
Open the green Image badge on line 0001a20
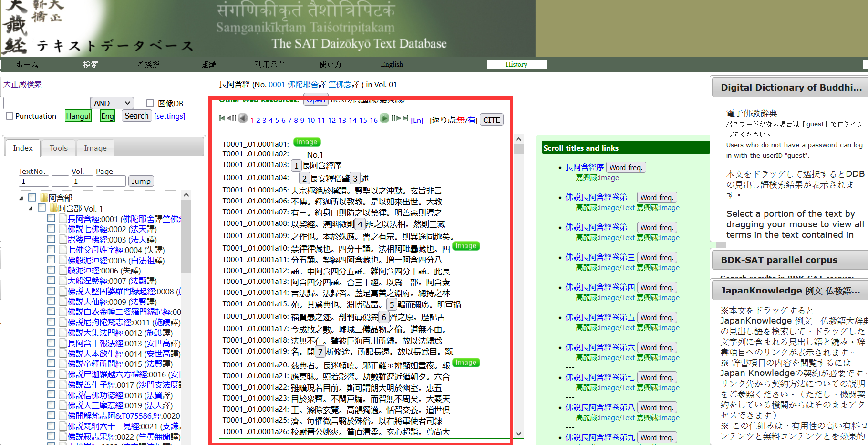point(466,363)
